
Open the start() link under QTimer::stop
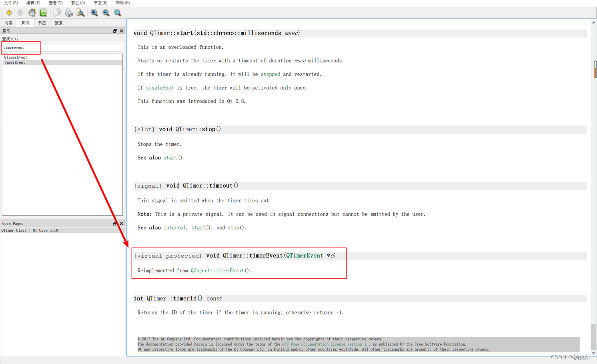[173, 158]
